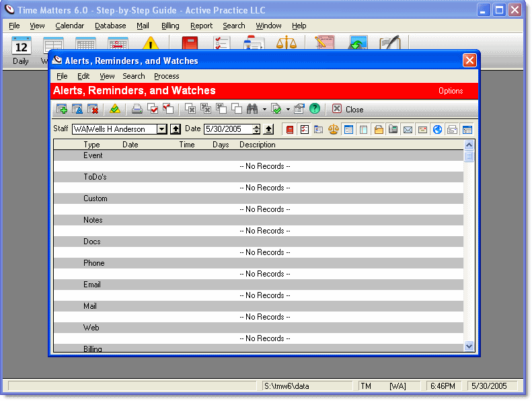Screen dimensions: 532x401
Task: Open the Process menu in Alerts dialog
Action: (x=166, y=76)
